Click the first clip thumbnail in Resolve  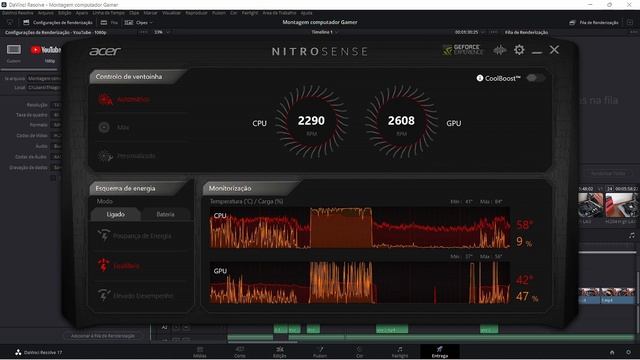591,205
